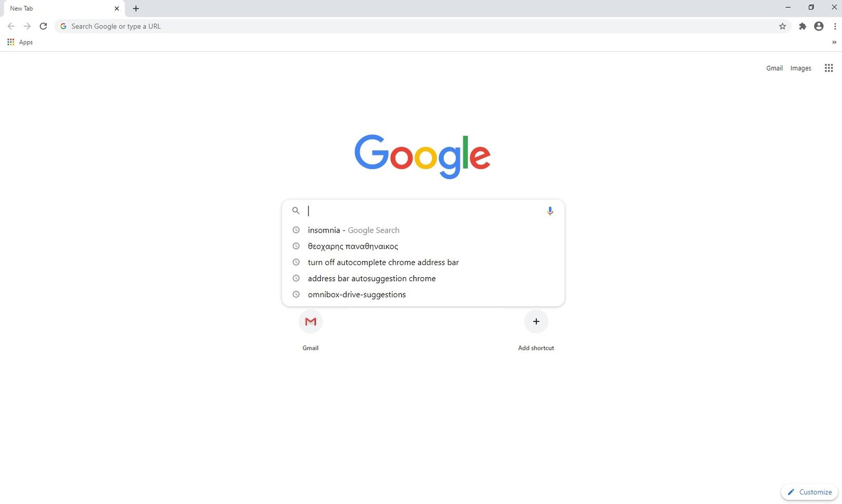This screenshot has width=842, height=504.
Task: Bookmark this tab with the star icon
Action: [783, 26]
